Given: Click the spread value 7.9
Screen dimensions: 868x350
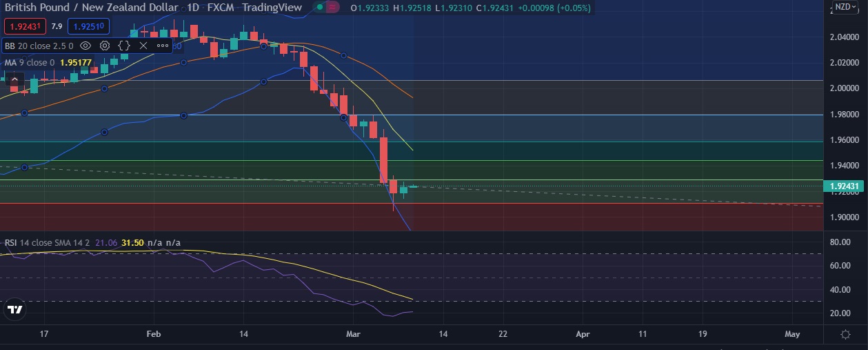Looking at the screenshot, I should click(56, 26).
